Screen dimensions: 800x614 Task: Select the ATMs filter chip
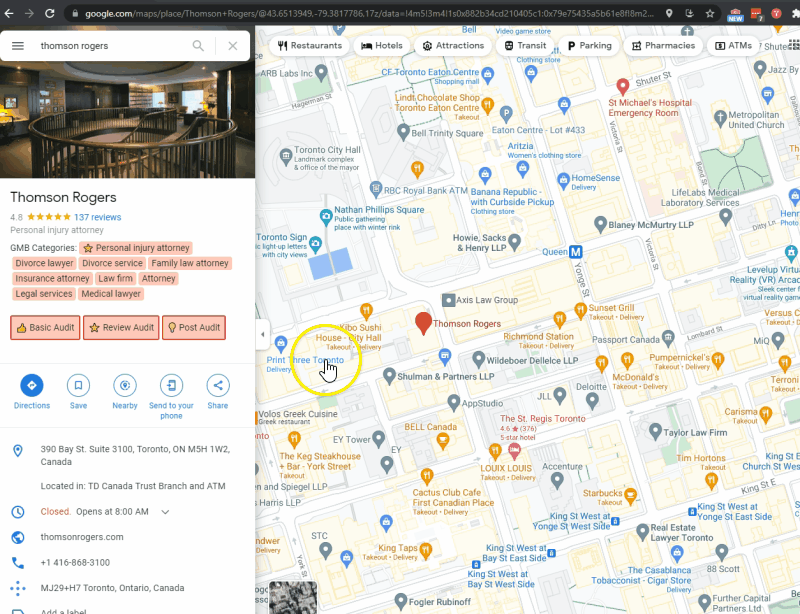pyautogui.click(x=733, y=46)
